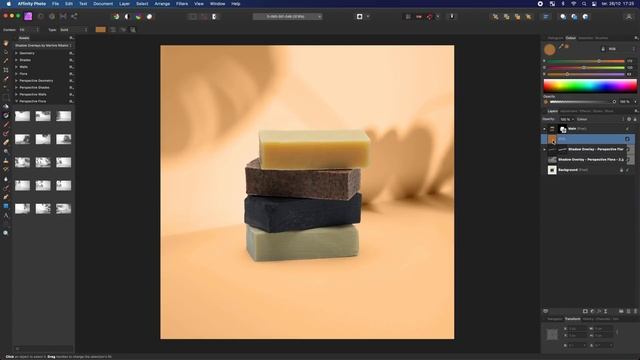Select the Paint Brush tool
This screenshot has height=360, width=640.
pyautogui.click(x=6, y=124)
